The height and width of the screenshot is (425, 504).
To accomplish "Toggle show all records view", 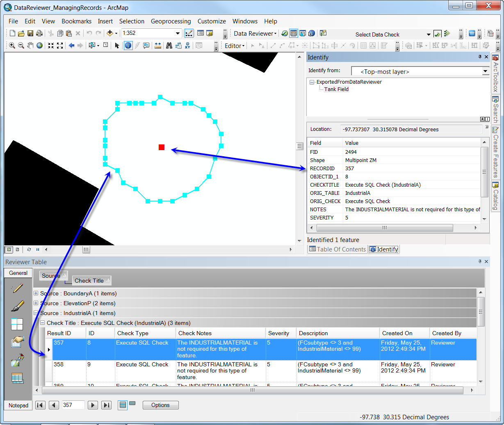I will coord(123,405).
